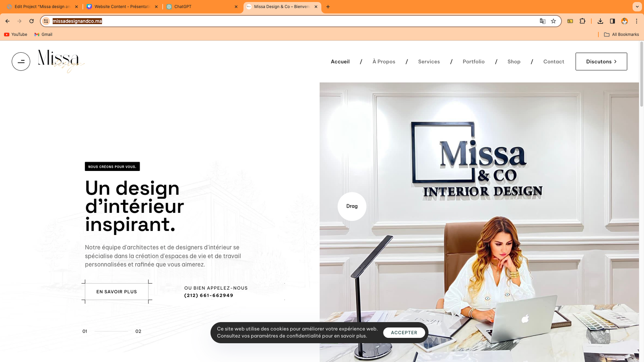The width and height of the screenshot is (644, 362).
Task: Click the phone number (212) 661-662949
Action: coord(208,295)
